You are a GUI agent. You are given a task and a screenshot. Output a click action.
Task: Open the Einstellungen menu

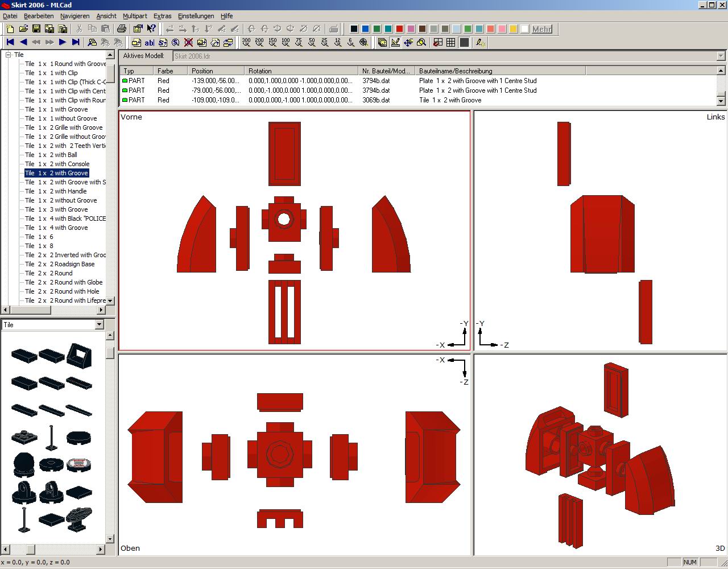click(x=196, y=16)
